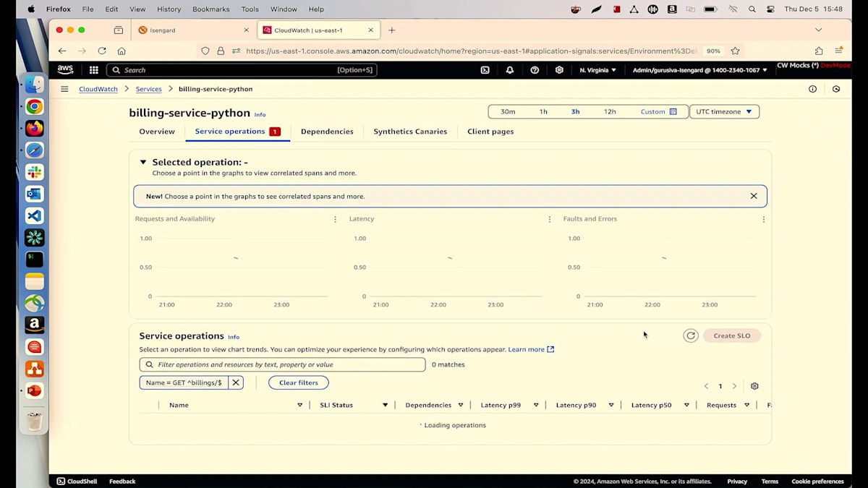Toggle the CloudWatch side navigation hamburger
This screenshot has width=868, height=488.
click(64, 89)
